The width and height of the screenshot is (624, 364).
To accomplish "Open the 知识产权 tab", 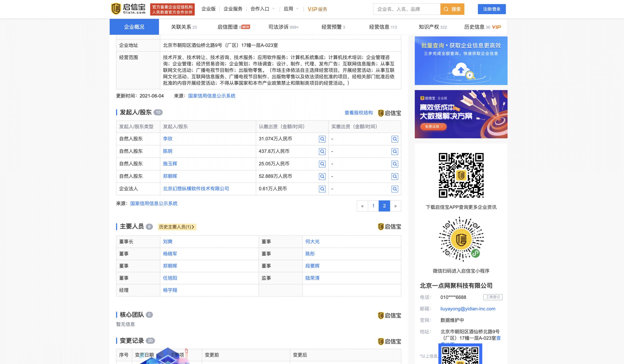I will tap(432, 27).
